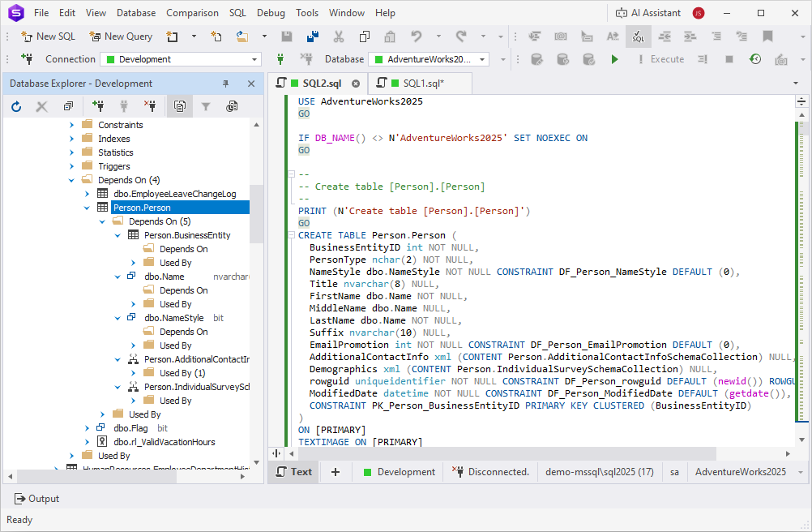812x532 pixels.
Task: Toggle the highlighted object view icon in Database Explorer
Action: coord(180,106)
